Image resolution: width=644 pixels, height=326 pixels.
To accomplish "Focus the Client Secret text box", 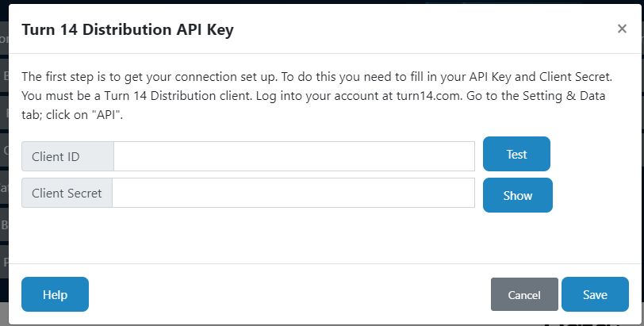I will coord(293,193).
